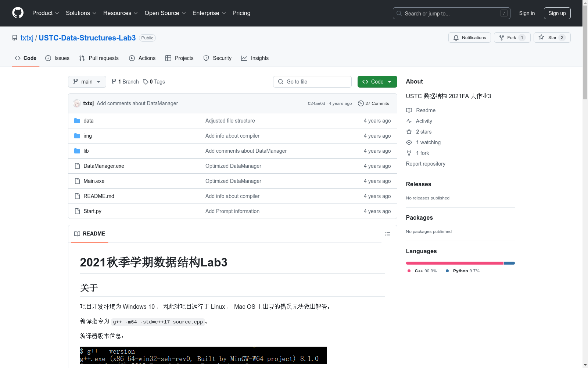Click the book icon next to Readme
Viewport: 588px width, 368px height.
click(409, 110)
